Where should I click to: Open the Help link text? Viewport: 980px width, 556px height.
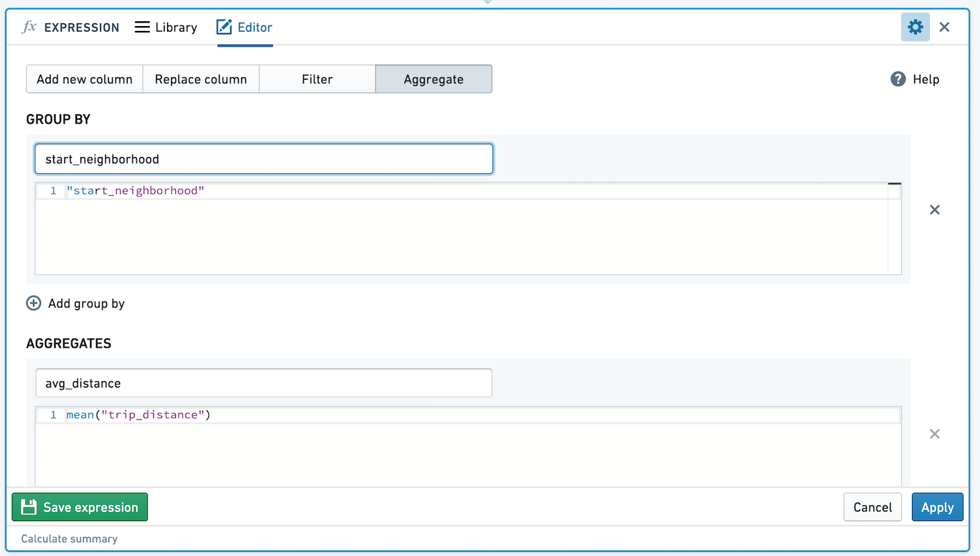click(926, 79)
